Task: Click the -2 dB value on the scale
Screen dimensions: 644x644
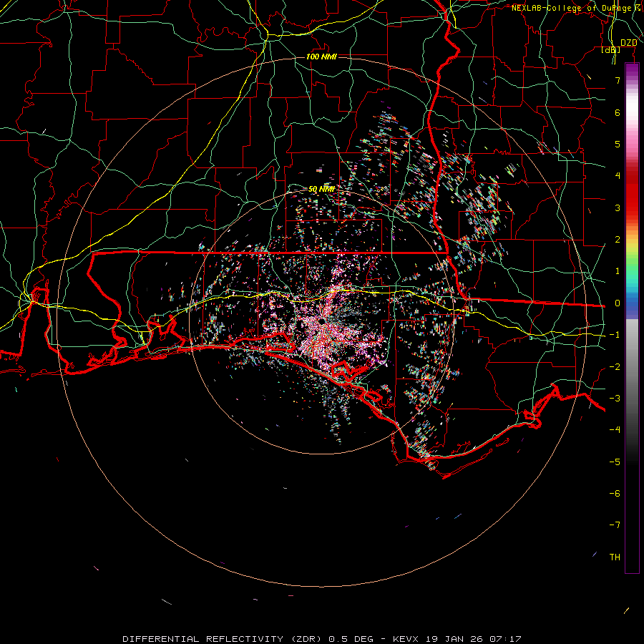Action: (615, 367)
